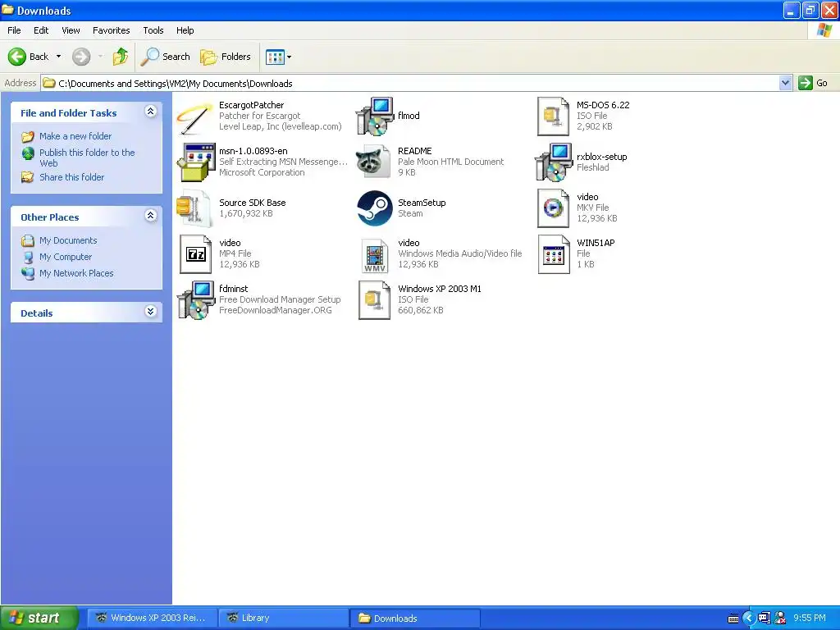840x630 pixels.
Task: Select the Windows XP 2003 M1 file name
Action: click(x=440, y=289)
